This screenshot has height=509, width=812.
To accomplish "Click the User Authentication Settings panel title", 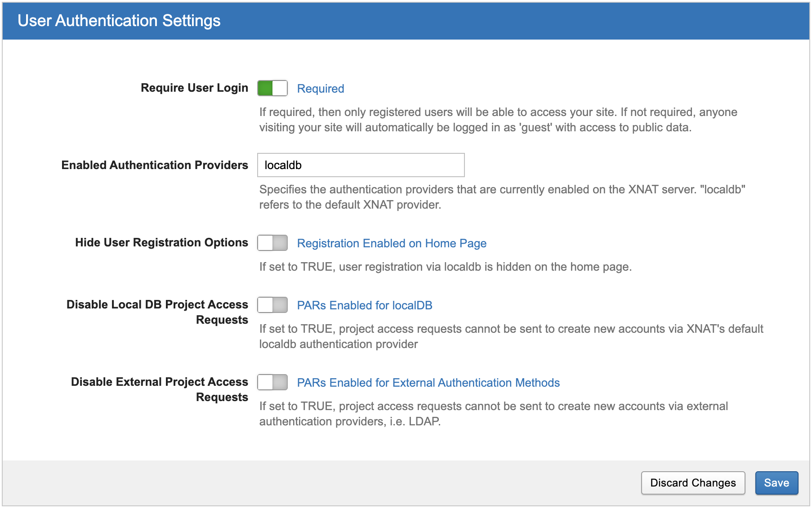I will click(x=119, y=21).
